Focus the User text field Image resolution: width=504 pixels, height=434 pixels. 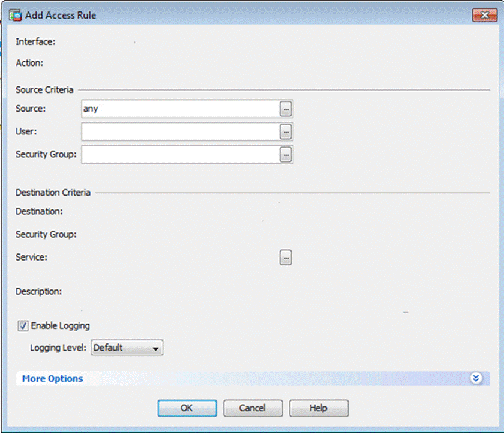click(x=179, y=131)
